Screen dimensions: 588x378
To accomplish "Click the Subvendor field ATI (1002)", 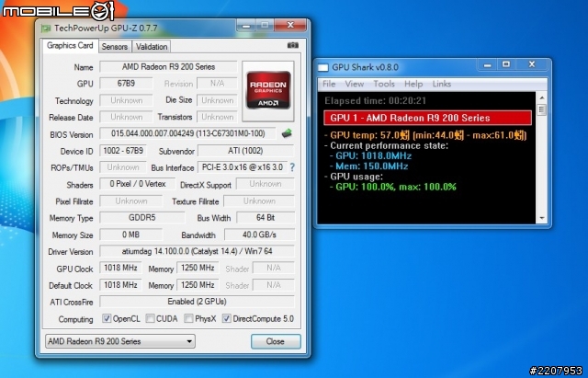I will (245, 151).
